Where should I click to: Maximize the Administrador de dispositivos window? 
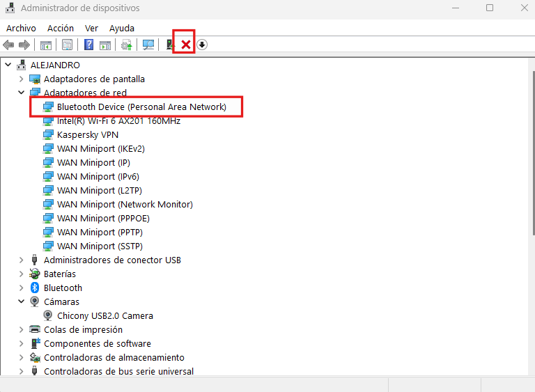tap(490, 8)
